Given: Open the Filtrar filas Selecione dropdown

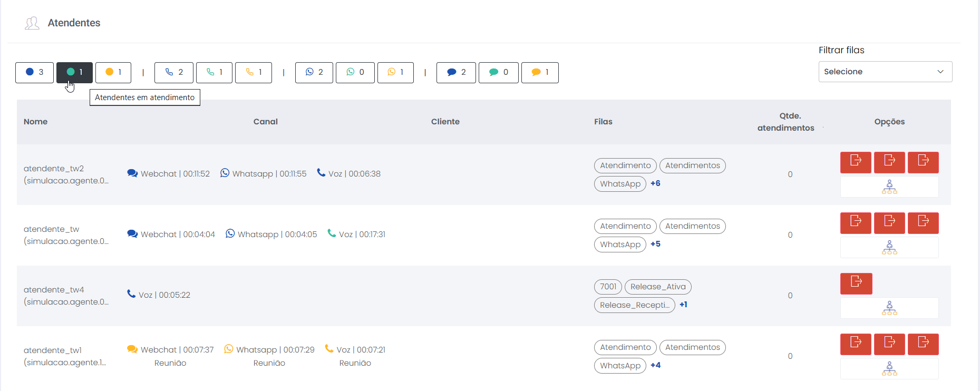Looking at the screenshot, I should (885, 72).
